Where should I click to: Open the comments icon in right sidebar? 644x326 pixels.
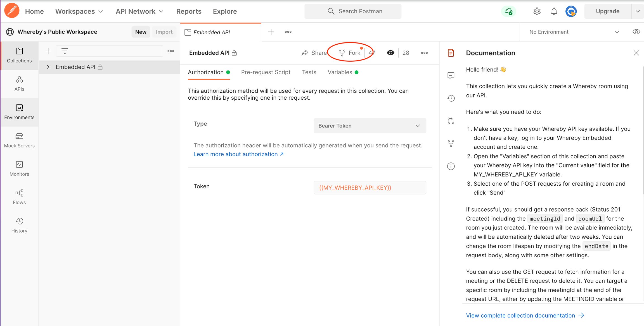pos(451,75)
